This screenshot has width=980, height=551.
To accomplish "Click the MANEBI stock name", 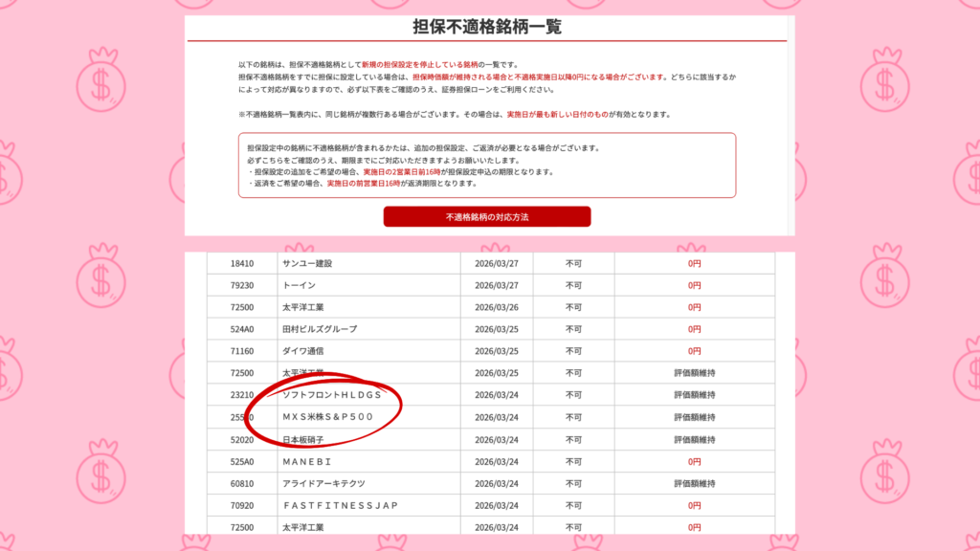I will [x=306, y=461].
